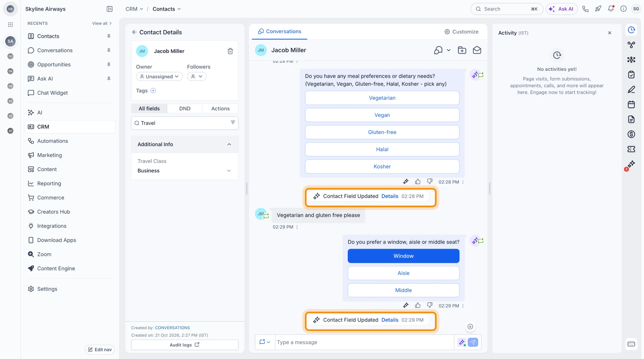The image size is (644, 359).
Task: Open notifications bell icon
Action: (611, 9)
